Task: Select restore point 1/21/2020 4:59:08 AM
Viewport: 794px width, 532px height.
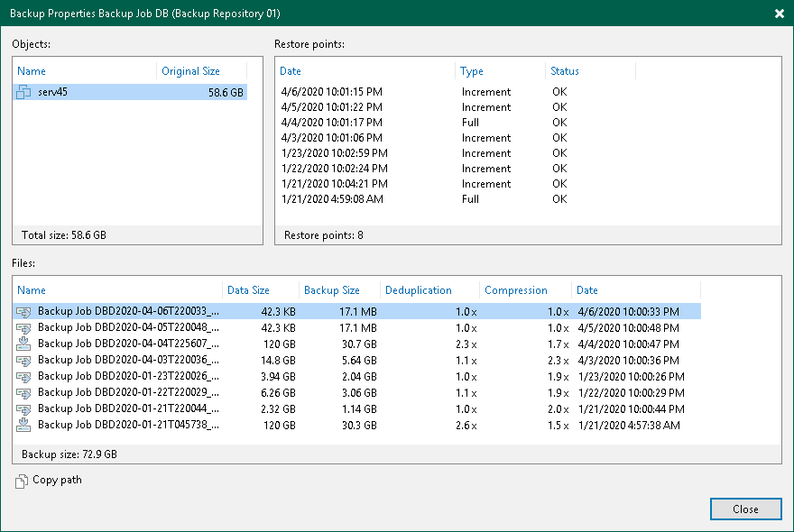Action: click(333, 199)
